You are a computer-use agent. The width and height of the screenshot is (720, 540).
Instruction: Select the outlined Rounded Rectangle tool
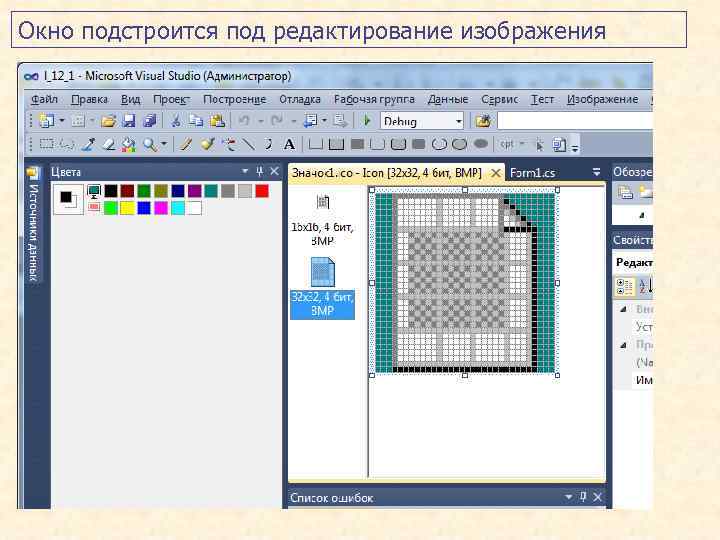click(377, 144)
